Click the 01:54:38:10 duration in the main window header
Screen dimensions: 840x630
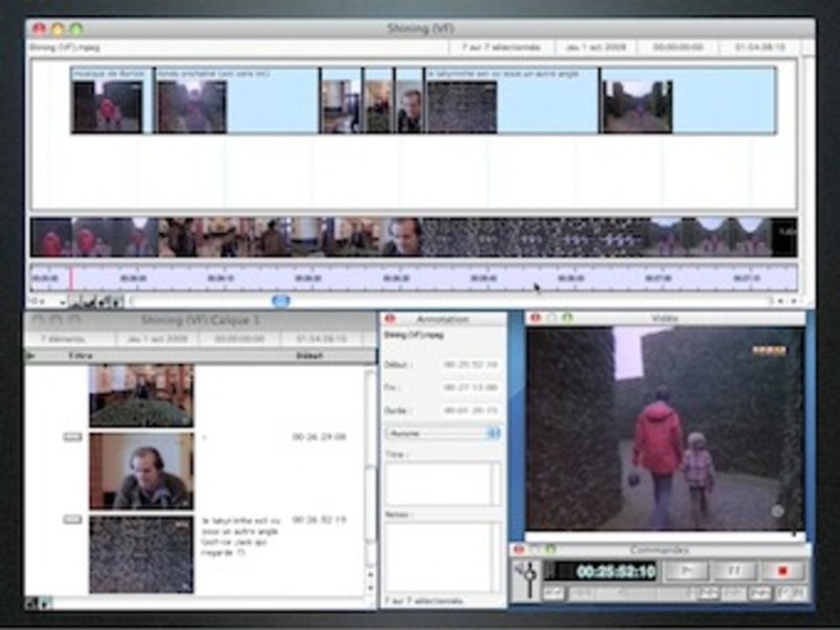click(x=759, y=47)
